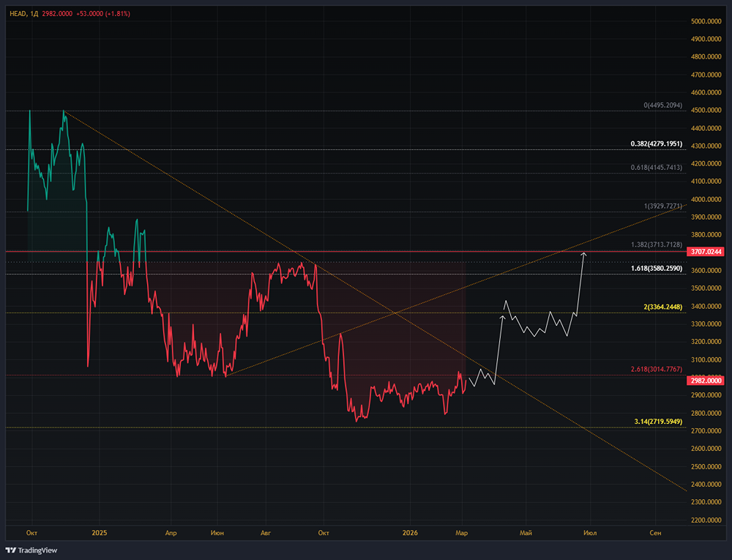Select Fibonacci label 1(3929.7271)
732x560 pixels.
(662, 206)
